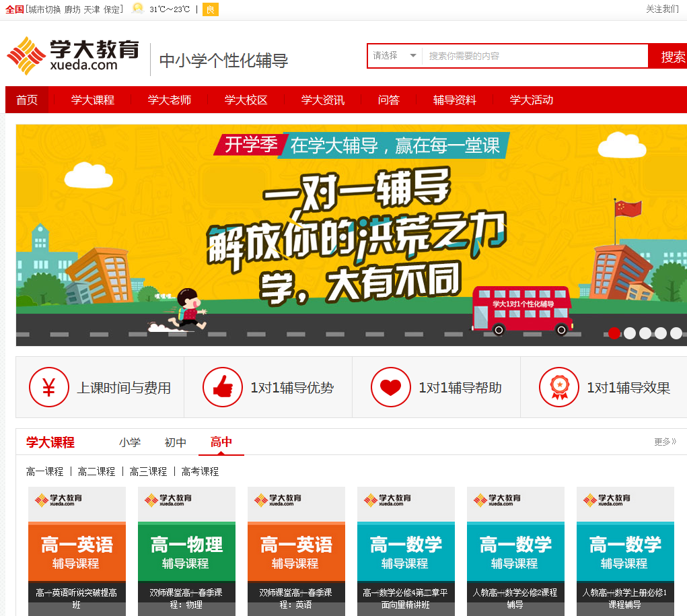
Task: Open the 高考课程 link
Action: (x=200, y=471)
